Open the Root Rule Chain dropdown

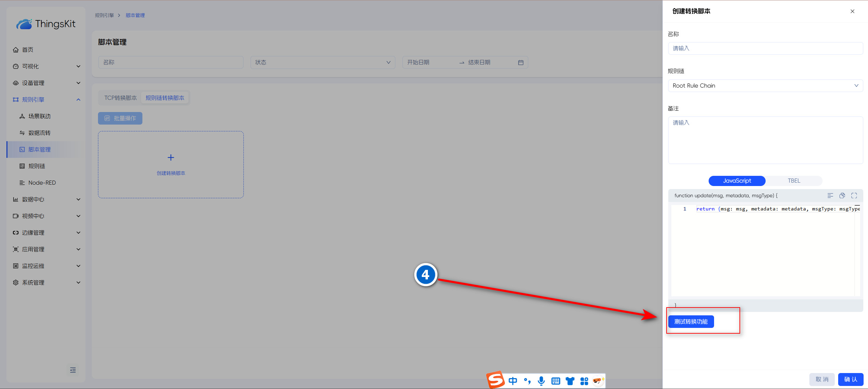[x=765, y=86]
